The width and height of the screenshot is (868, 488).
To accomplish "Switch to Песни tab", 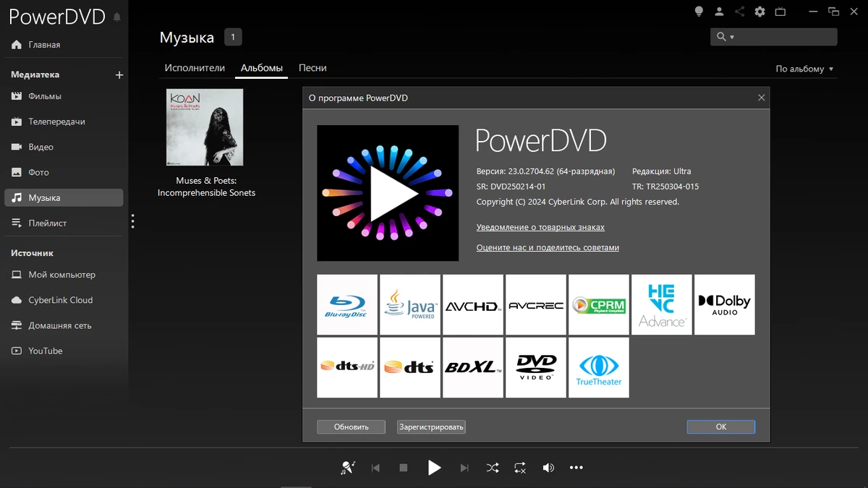I will (x=312, y=68).
